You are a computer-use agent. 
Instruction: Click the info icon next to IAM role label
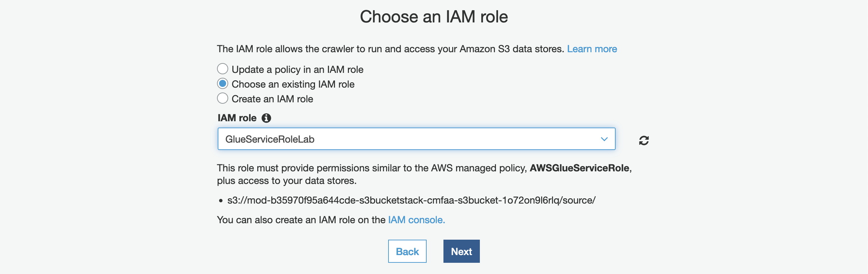(266, 118)
